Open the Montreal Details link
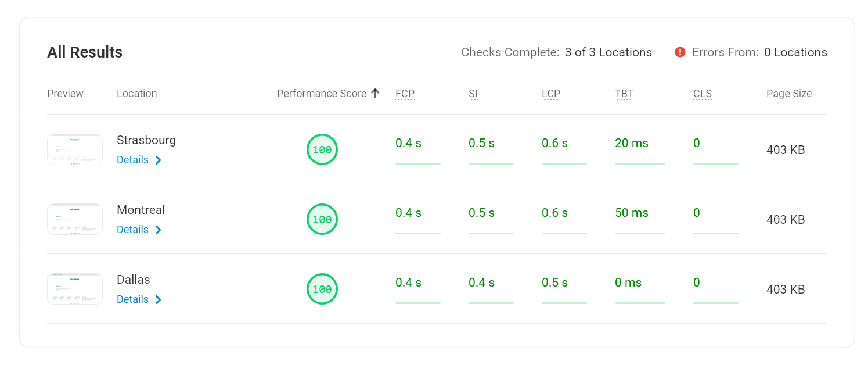The image size is (868, 368). coord(132,230)
